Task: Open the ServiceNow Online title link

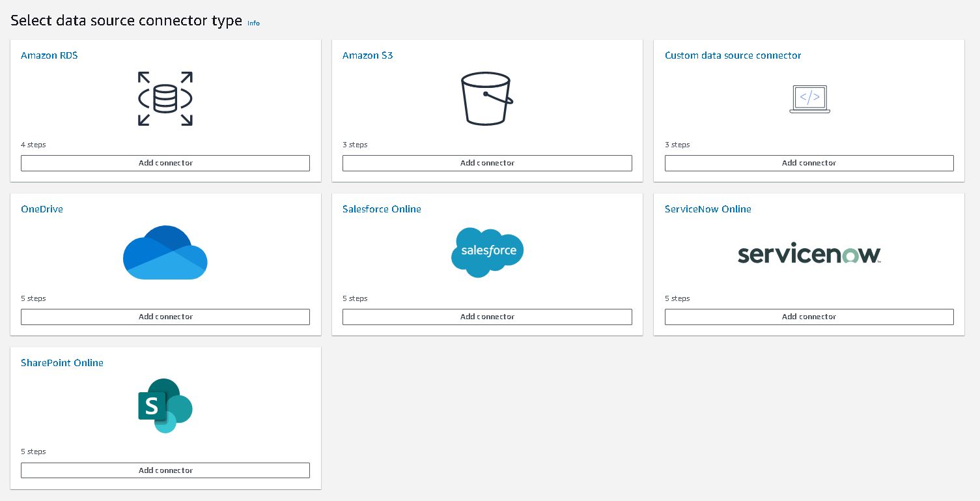Action: click(708, 209)
